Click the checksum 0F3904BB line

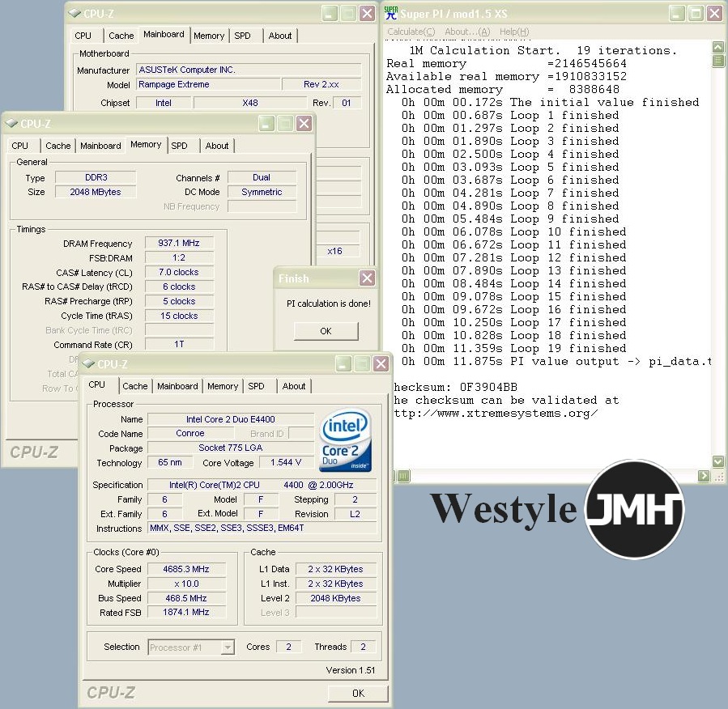[455, 387]
